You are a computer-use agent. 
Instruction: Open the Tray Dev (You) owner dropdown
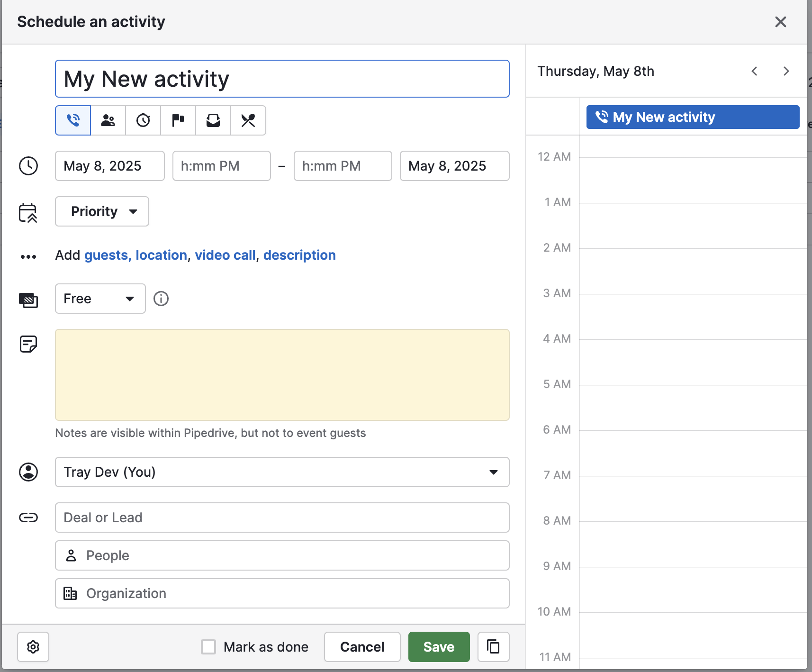tap(282, 472)
